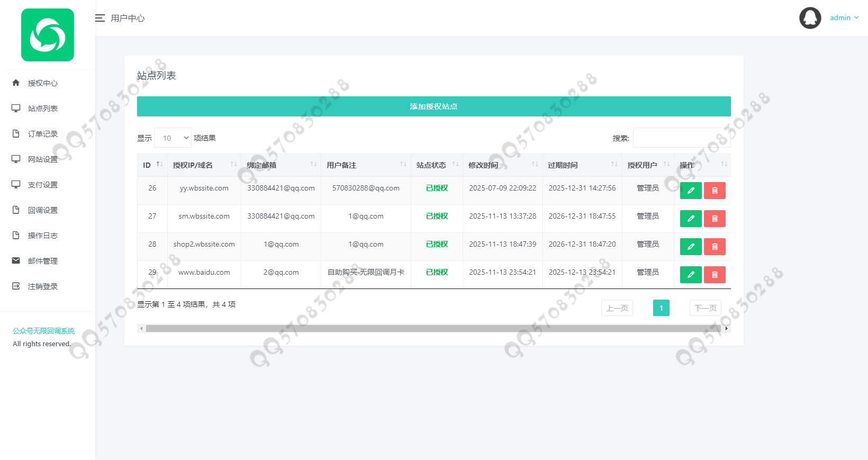The image size is (868, 460).
Task: Open 订单记录 menu item
Action: pyautogui.click(x=43, y=134)
